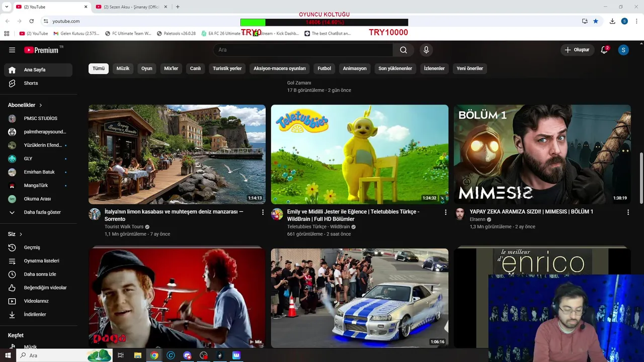Open the Windows Start menu
Viewport: 644px width, 362px height.
8,355
